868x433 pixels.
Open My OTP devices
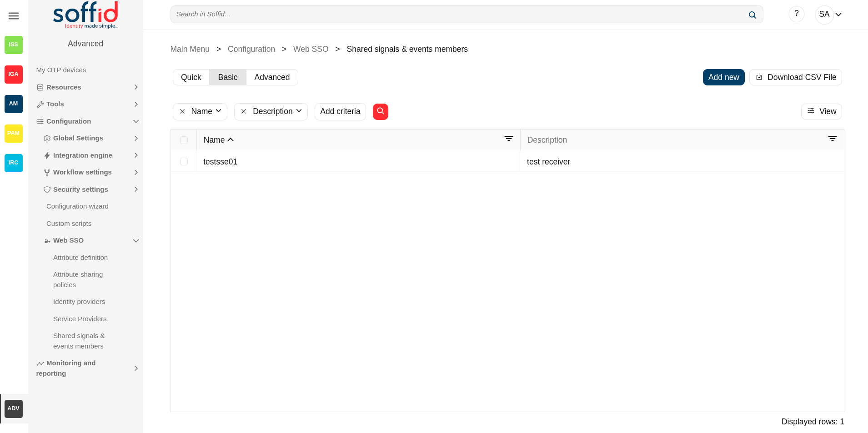(x=61, y=70)
